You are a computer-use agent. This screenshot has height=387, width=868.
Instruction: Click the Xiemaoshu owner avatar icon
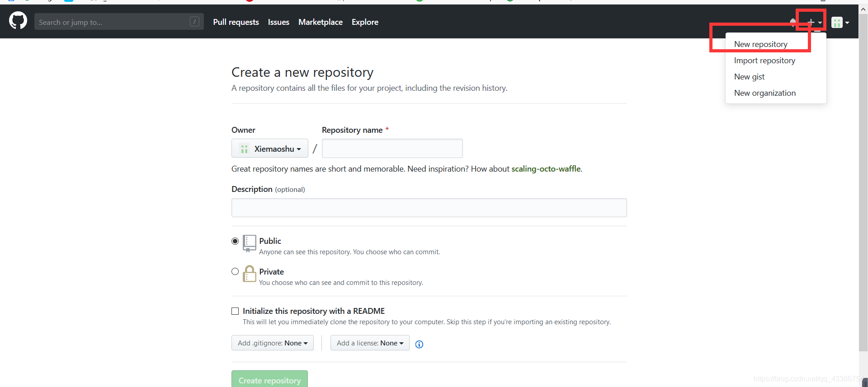(x=245, y=149)
